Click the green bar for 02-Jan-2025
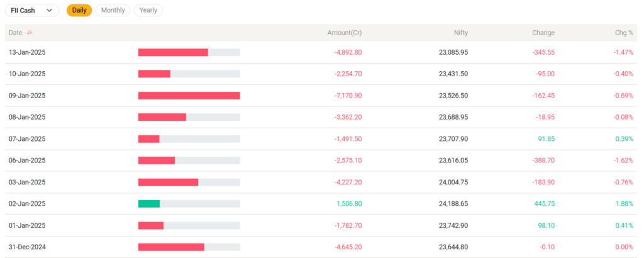Image resolution: width=644 pixels, height=258 pixels. (x=149, y=204)
